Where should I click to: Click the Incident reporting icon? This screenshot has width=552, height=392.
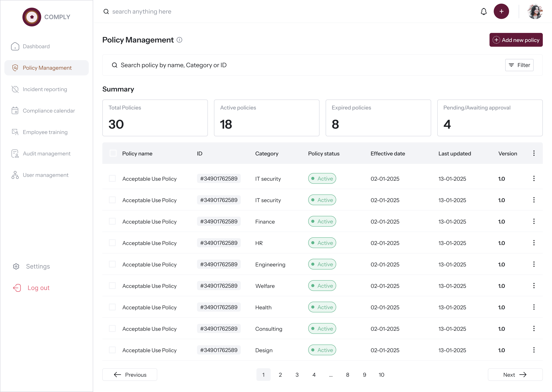pos(15,89)
